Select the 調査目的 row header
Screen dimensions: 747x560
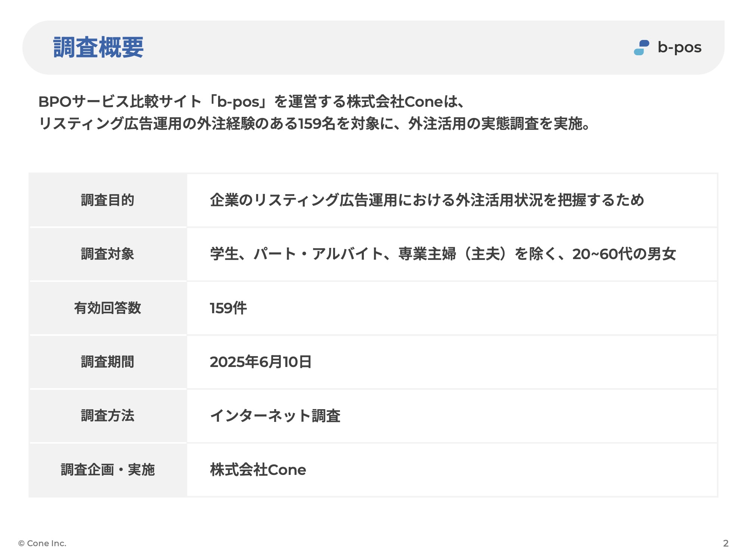(x=108, y=200)
